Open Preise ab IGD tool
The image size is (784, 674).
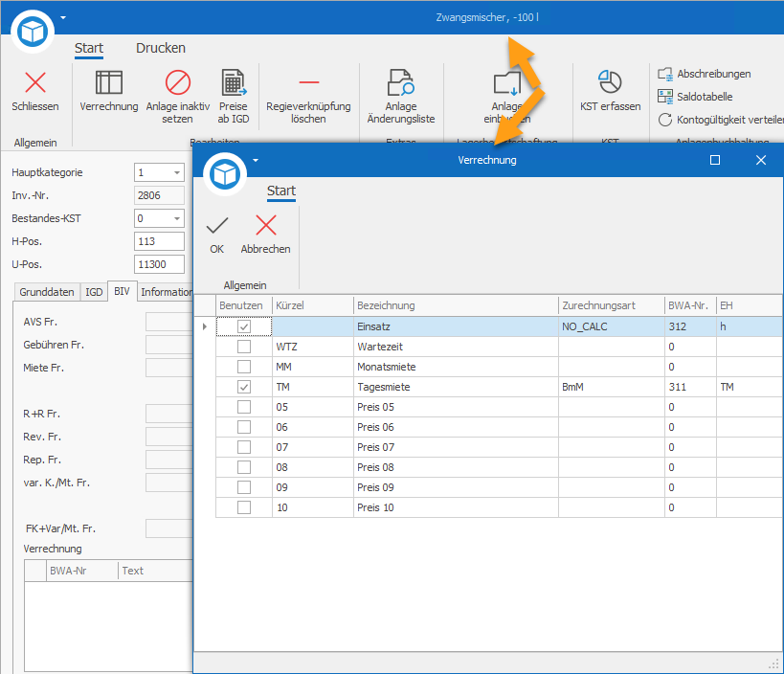pos(233,97)
